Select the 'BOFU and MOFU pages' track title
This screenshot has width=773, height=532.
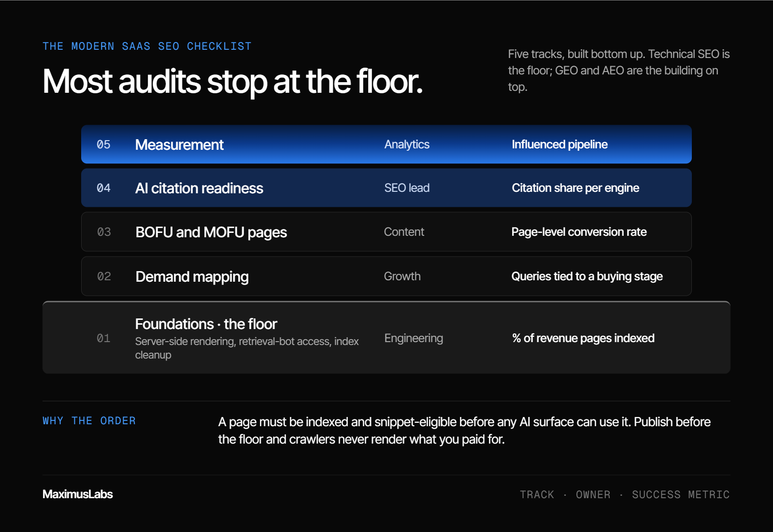pyautogui.click(x=211, y=232)
